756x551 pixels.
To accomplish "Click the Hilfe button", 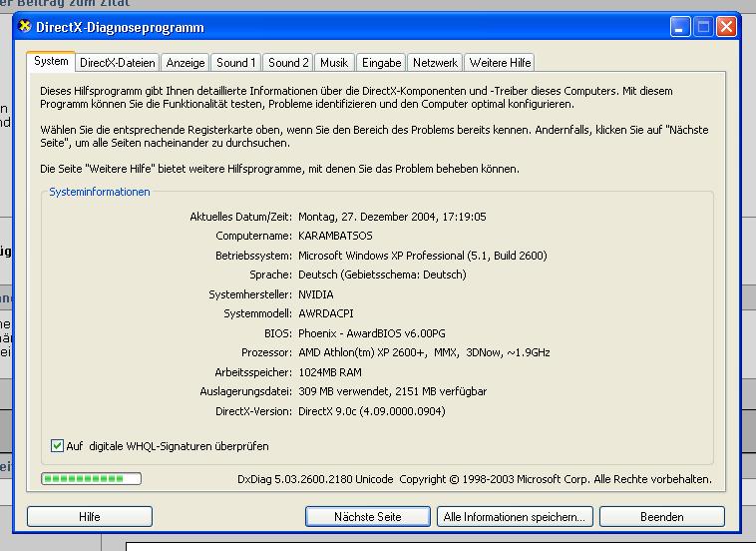I will click(90, 517).
